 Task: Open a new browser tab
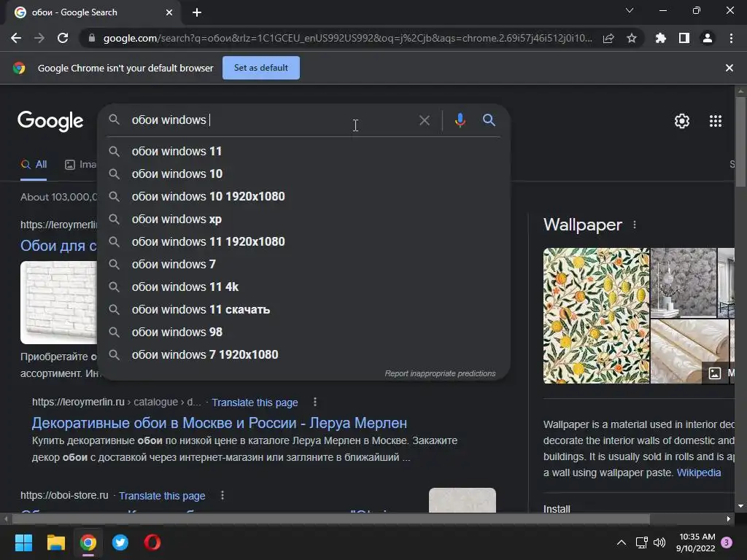(x=197, y=12)
